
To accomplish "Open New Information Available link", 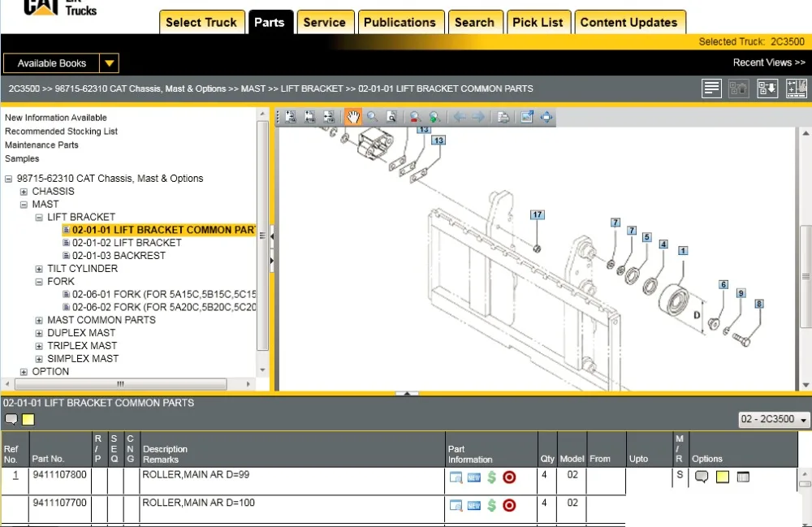I will tap(56, 118).
